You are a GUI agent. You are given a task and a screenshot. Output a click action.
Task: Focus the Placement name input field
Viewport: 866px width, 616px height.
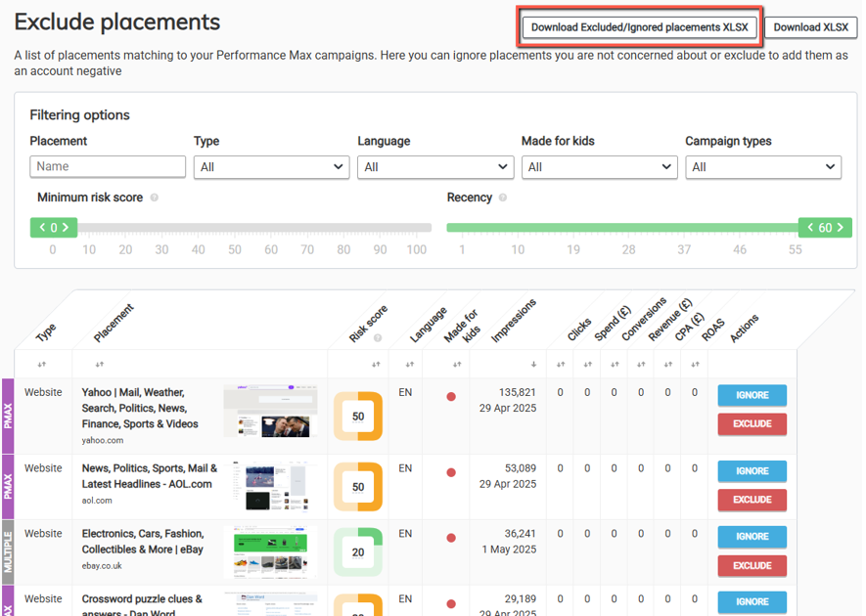[108, 167]
